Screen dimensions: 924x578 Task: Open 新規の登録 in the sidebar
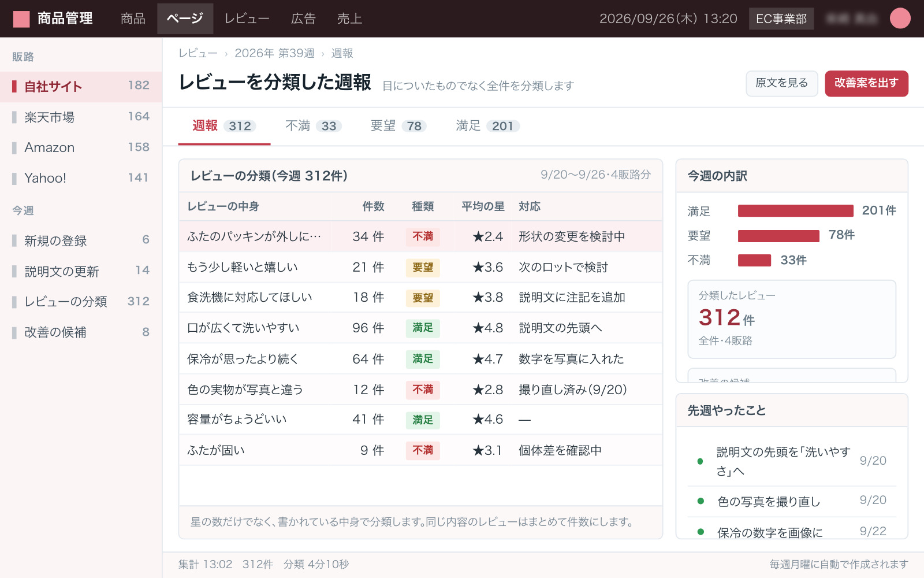pyautogui.click(x=81, y=240)
